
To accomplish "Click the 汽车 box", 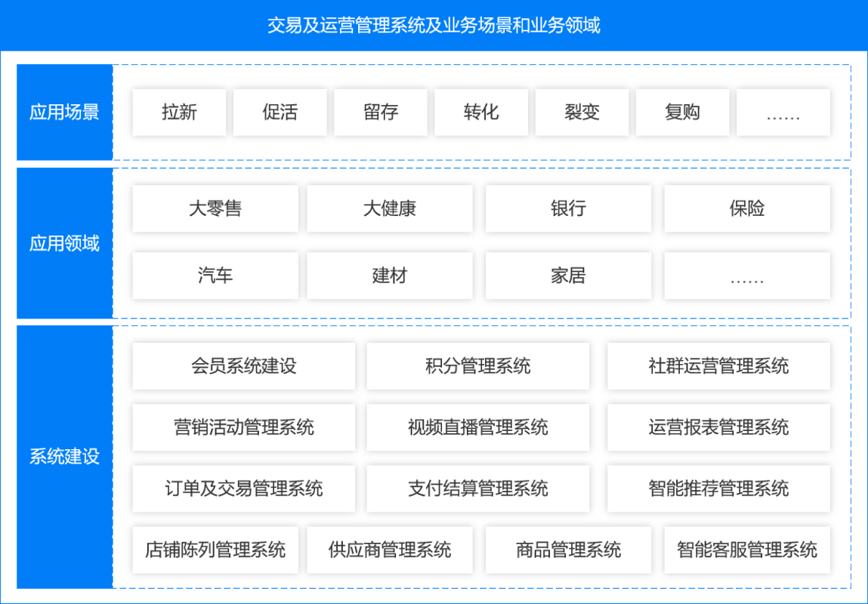I will click(x=215, y=276).
